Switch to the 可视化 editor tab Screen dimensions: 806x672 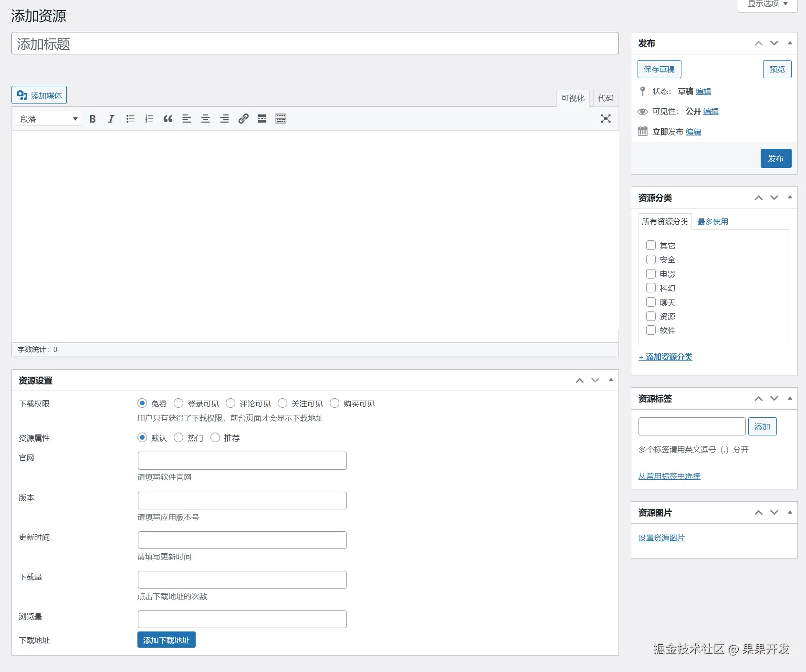point(573,98)
